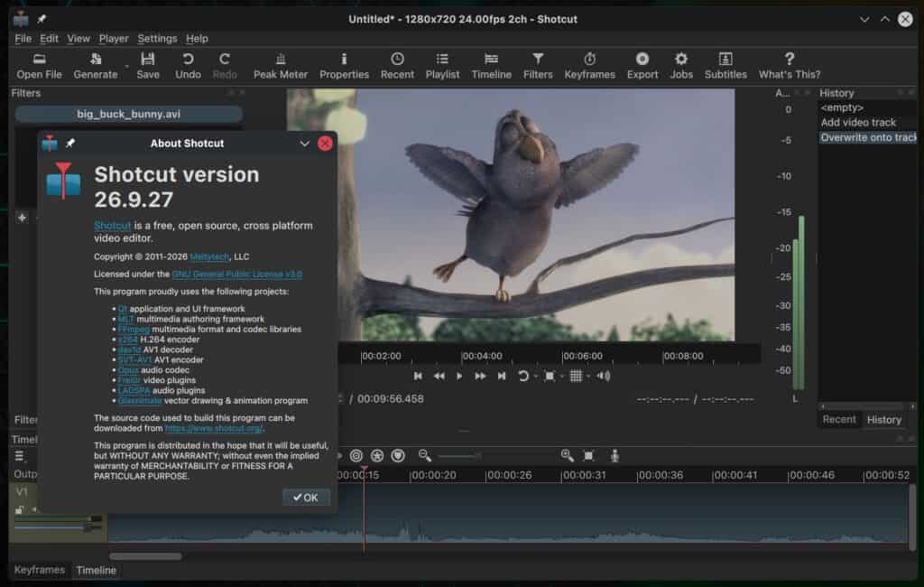Adjust the timeline zoom slider
This screenshot has height=587, width=924.
point(496,455)
